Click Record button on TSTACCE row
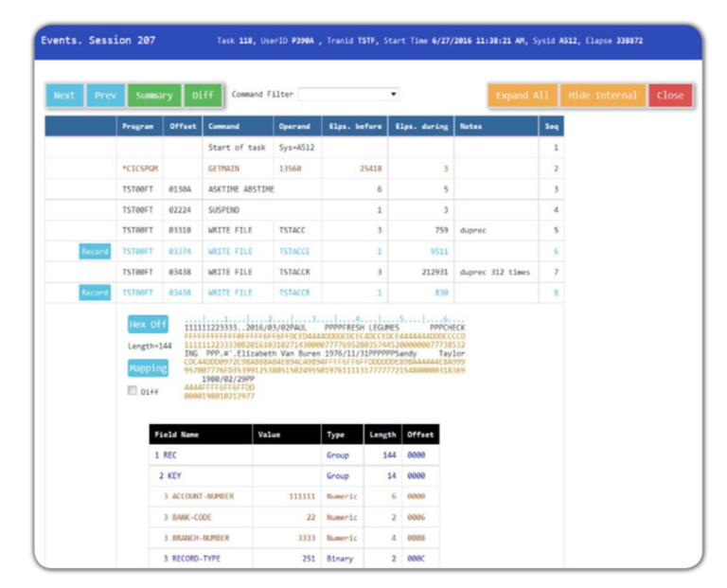This screenshot has height=588, width=727. point(95,251)
